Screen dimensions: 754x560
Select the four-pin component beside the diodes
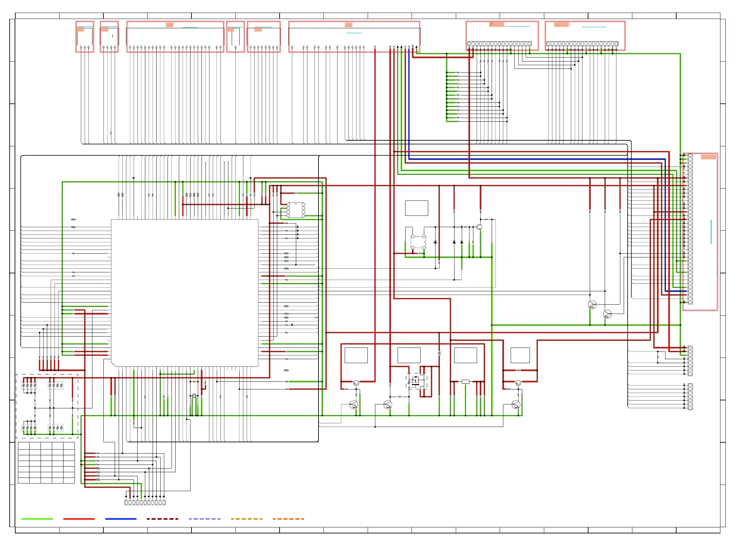click(x=418, y=242)
